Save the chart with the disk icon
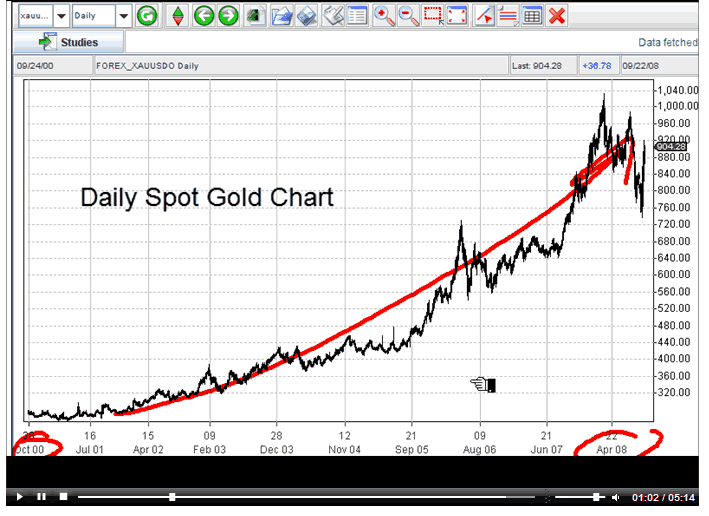Screen dimensions: 709x516 coord(307,16)
